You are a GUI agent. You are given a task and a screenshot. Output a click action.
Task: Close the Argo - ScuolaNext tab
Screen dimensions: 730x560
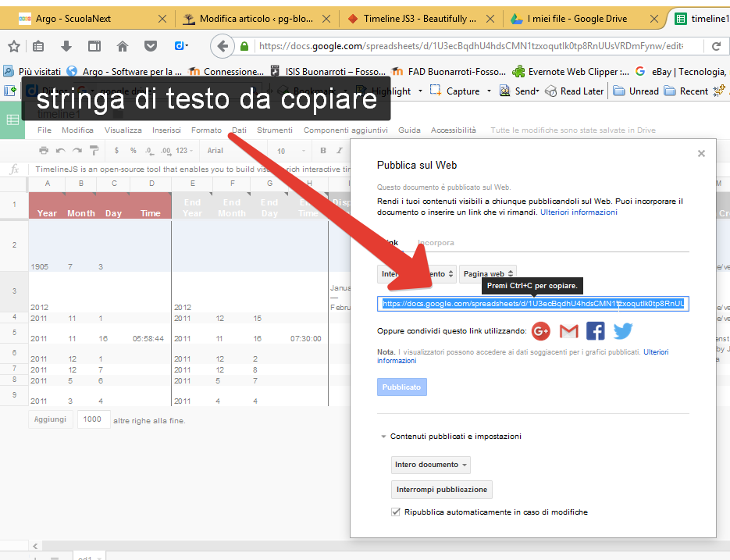pos(162,19)
